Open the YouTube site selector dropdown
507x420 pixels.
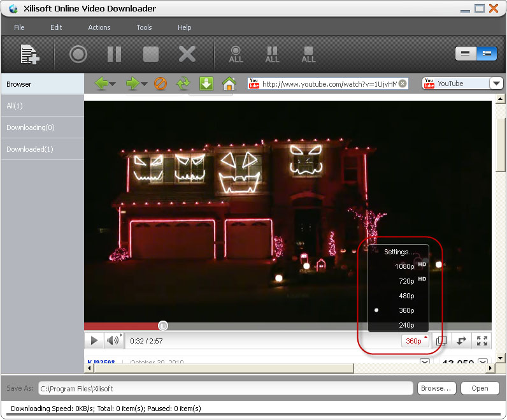496,83
